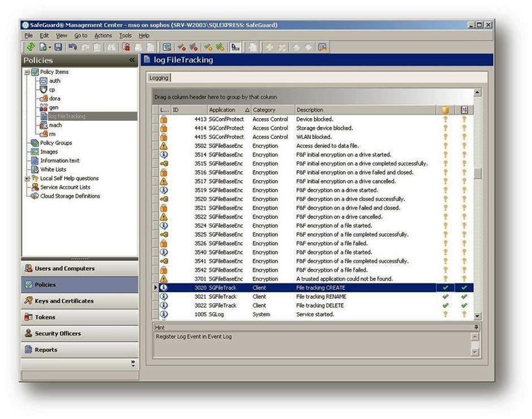Click the Hint panel scroll down arrow
The height and width of the screenshot is (419, 532).
pyautogui.click(x=475, y=352)
